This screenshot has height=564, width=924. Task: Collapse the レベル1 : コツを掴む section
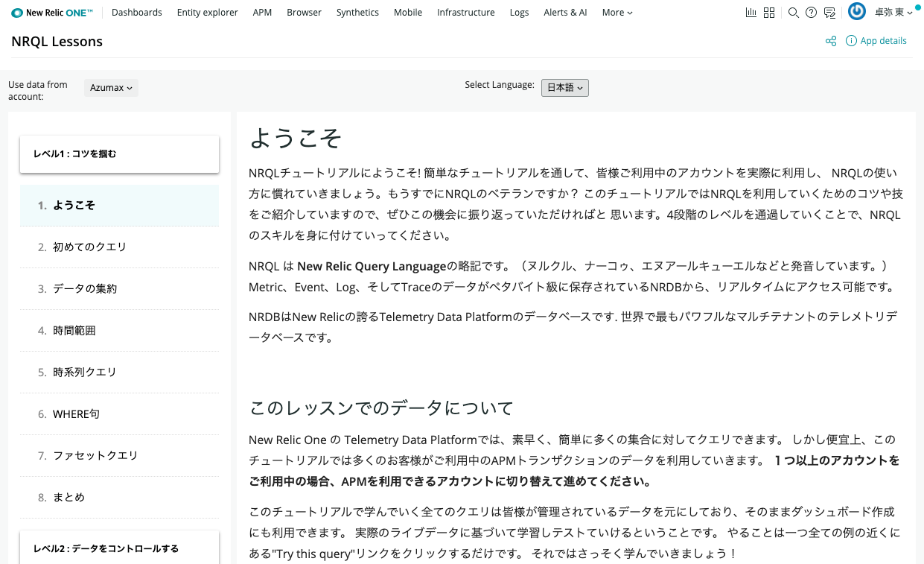coord(119,154)
